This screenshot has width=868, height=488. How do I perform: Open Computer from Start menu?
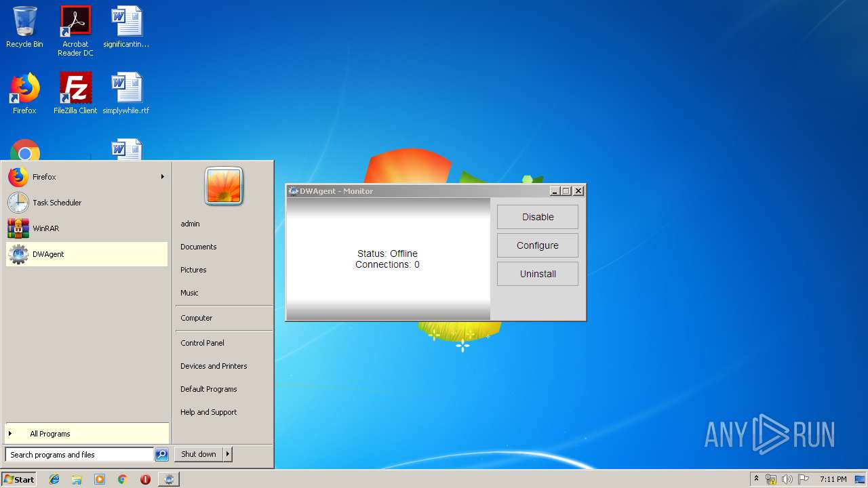click(197, 318)
